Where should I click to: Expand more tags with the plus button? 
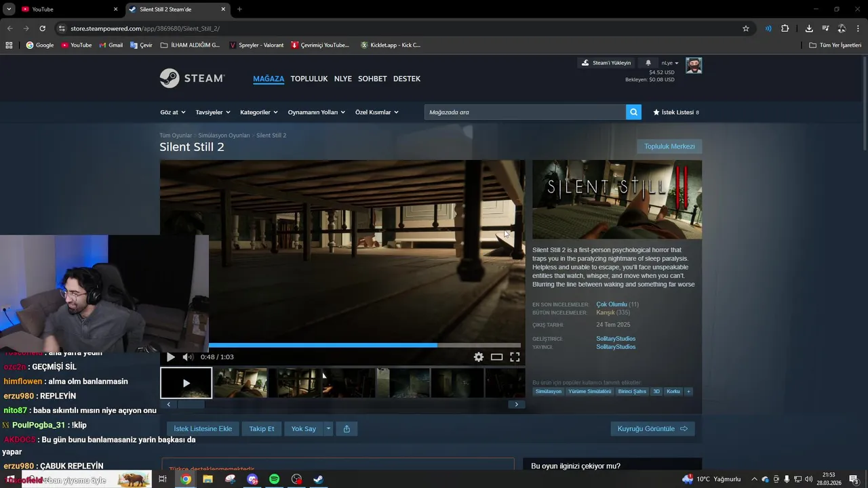[688, 391]
